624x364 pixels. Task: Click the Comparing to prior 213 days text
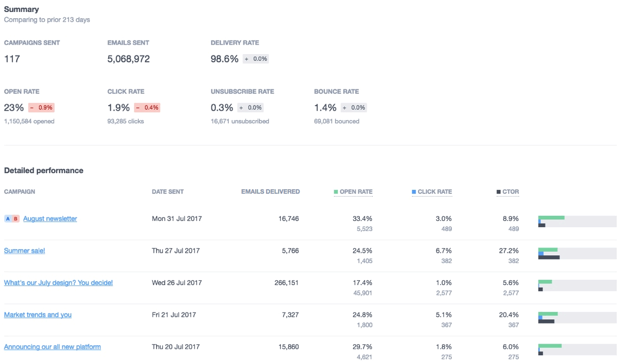pyautogui.click(x=47, y=20)
